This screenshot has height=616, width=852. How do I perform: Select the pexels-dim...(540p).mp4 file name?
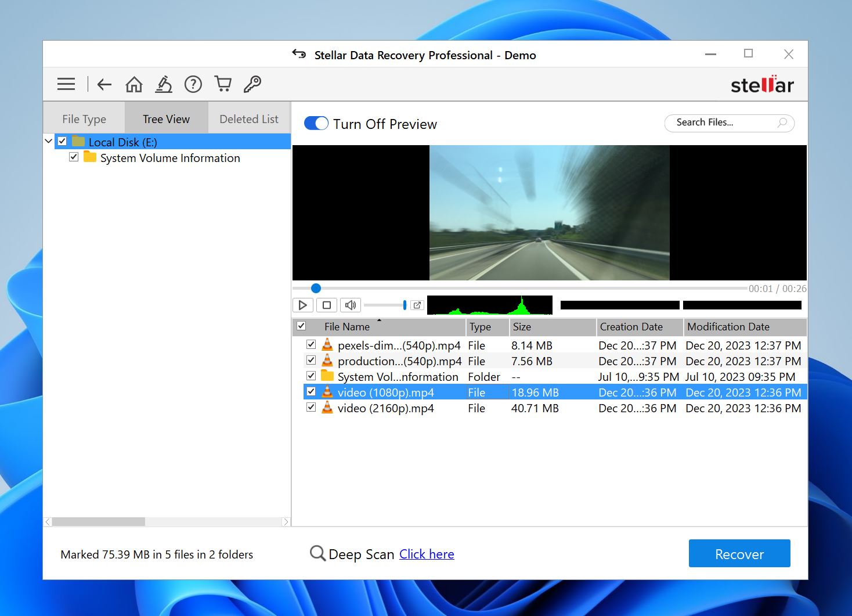click(x=399, y=345)
